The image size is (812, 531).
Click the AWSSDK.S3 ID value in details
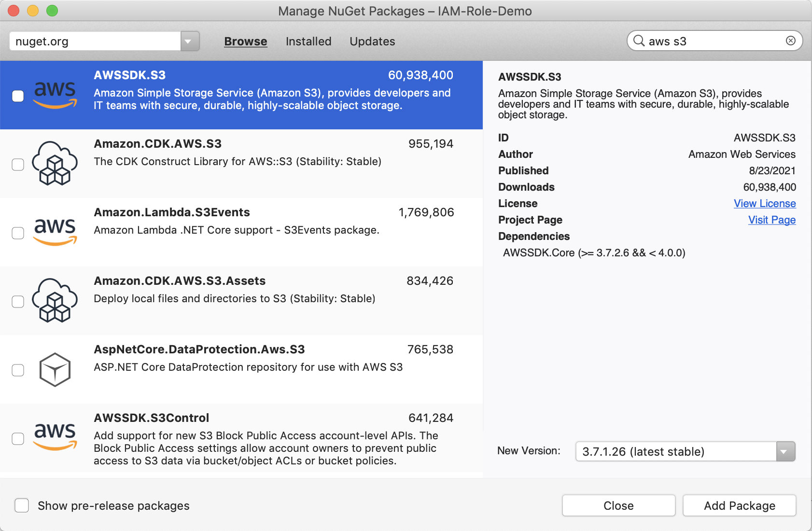pos(765,138)
